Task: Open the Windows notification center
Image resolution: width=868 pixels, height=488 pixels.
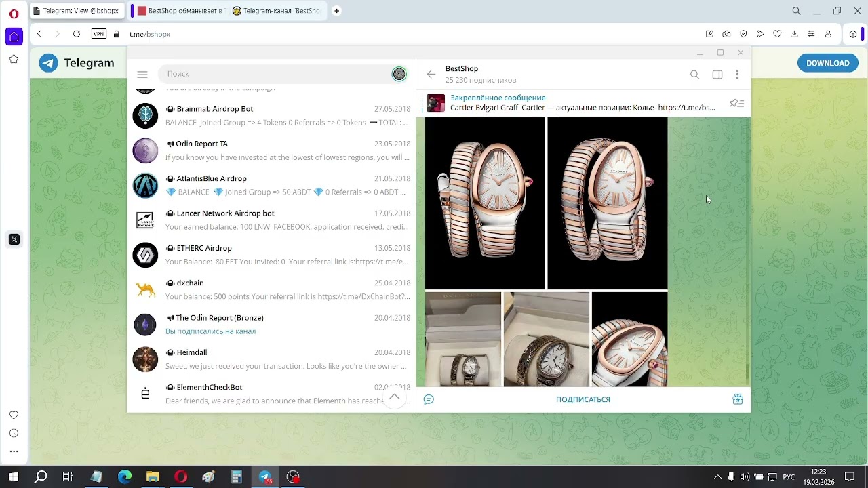Action: point(850,476)
